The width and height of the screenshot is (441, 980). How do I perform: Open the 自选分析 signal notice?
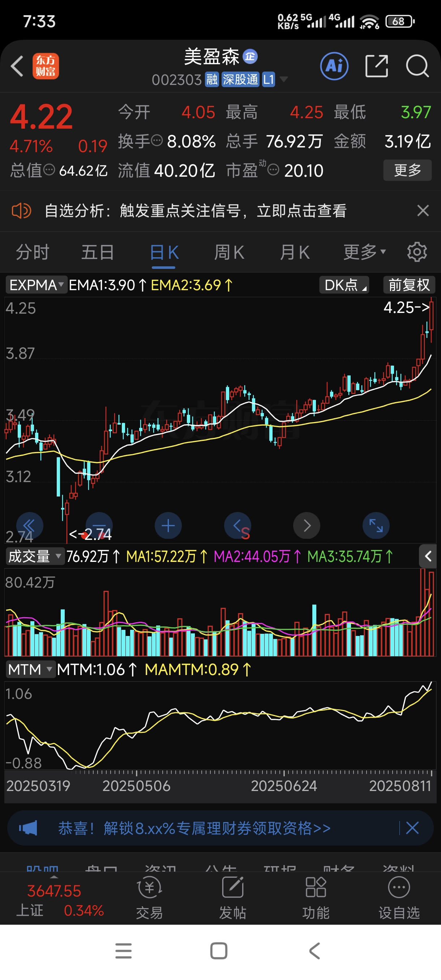coord(196,210)
